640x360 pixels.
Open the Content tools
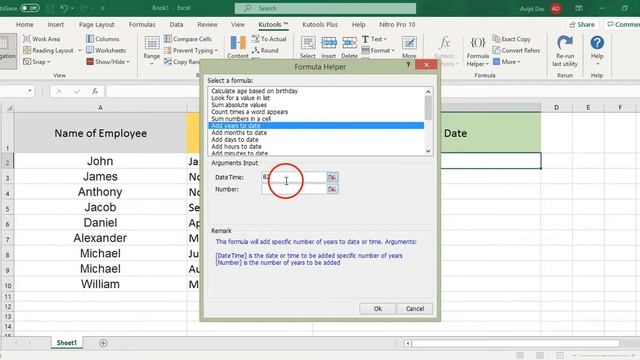(238, 47)
